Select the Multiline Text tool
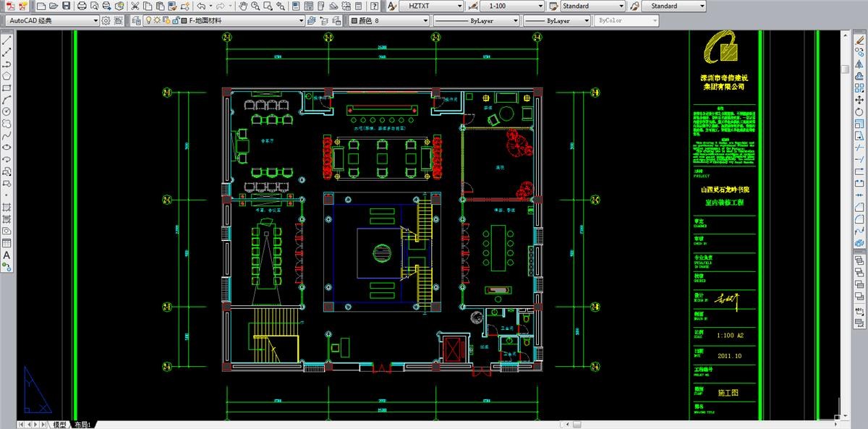Image resolution: width=868 pixels, height=429 pixels. [x=7, y=255]
